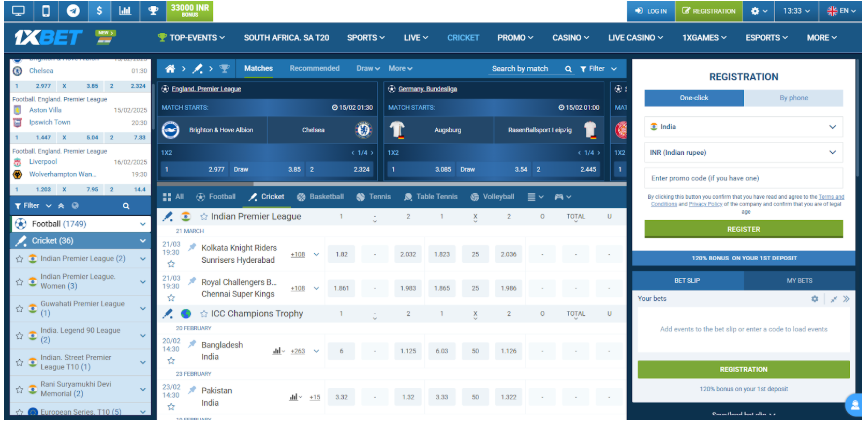Open the ESPORTS menu

pyautogui.click(x=766, y=38)
